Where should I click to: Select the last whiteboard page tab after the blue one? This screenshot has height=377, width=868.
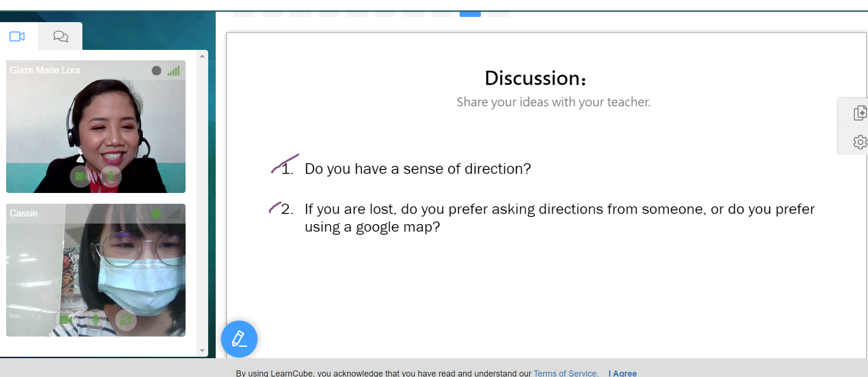coord(498,14)
